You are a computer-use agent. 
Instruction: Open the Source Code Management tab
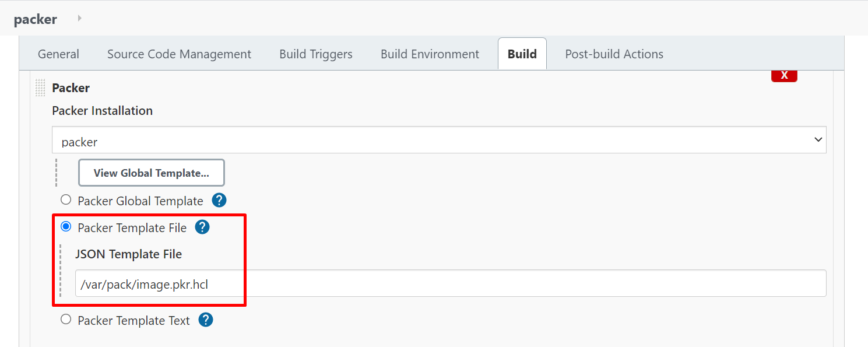179,54
